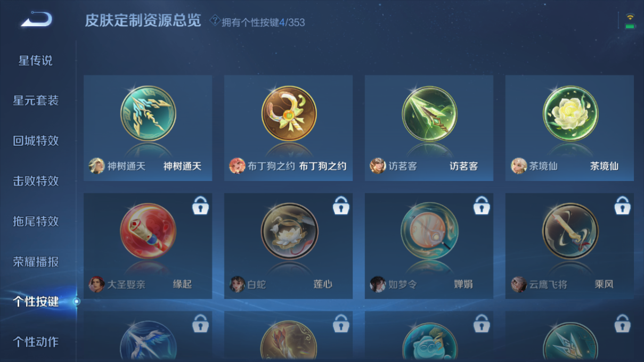
Task: Click the lock icon on 婵娟 card
Action: pyautogui.click(x=482, y=205)
